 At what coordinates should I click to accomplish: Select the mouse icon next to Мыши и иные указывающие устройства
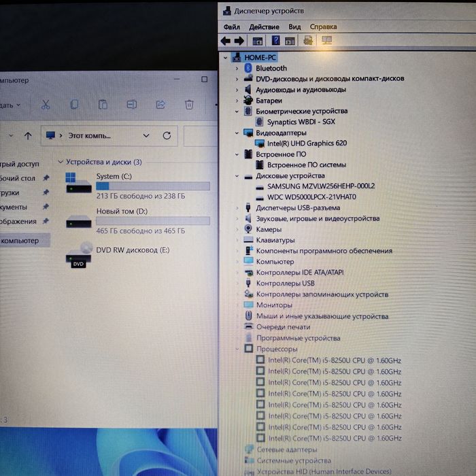point(249,316)
